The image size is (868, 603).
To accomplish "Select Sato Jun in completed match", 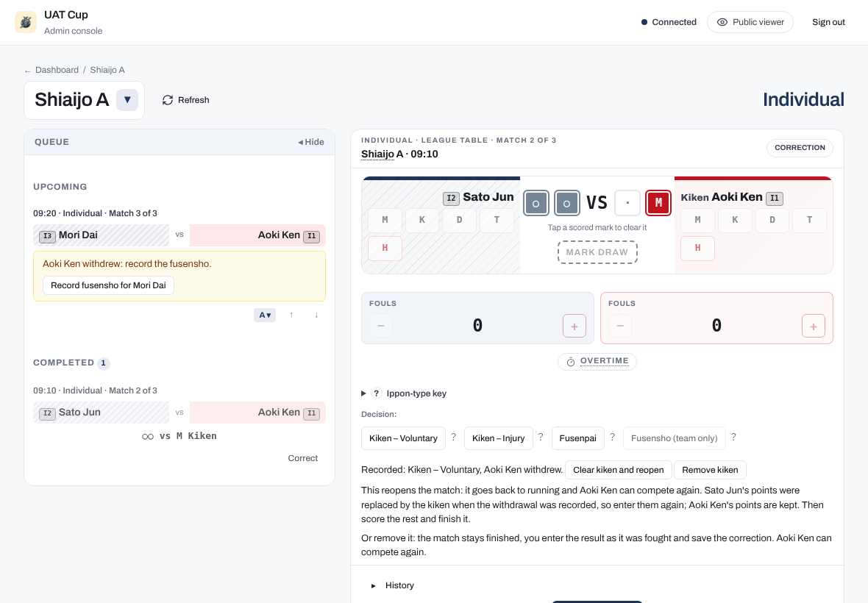I will (102, 413).
